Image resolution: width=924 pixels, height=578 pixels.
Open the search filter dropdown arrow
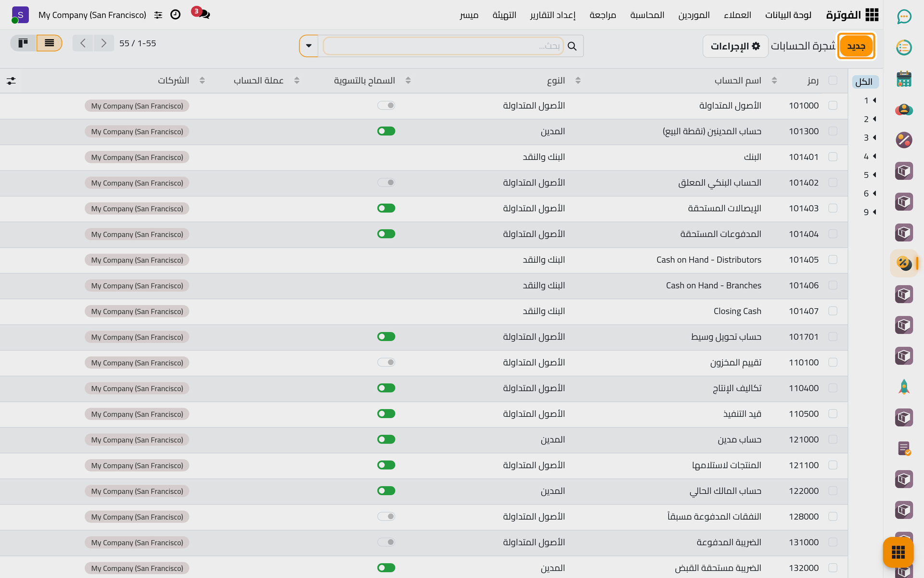(x=309, y=46)
